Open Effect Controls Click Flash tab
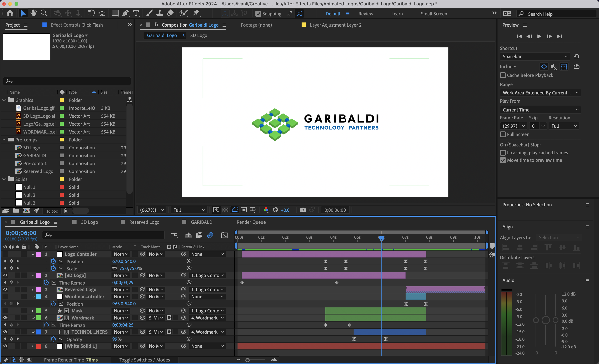 click(x=77, y=25)
